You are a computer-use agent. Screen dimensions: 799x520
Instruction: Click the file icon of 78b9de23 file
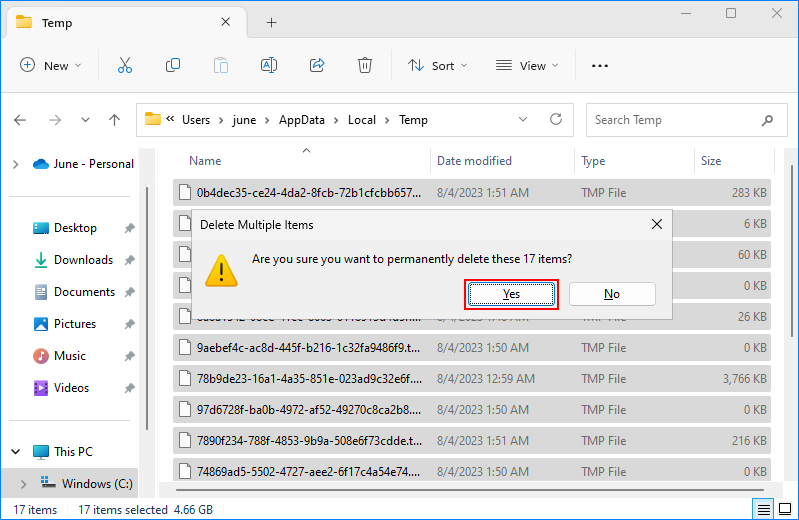(185, 378)
